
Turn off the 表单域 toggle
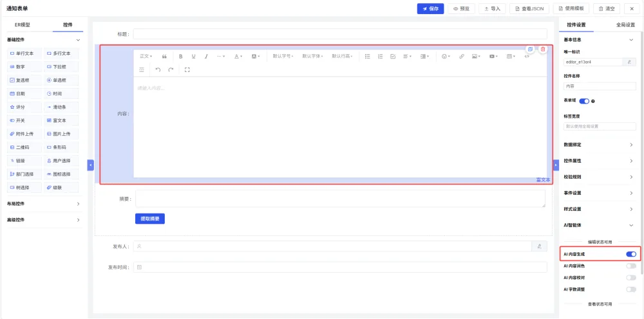[584, 101]
